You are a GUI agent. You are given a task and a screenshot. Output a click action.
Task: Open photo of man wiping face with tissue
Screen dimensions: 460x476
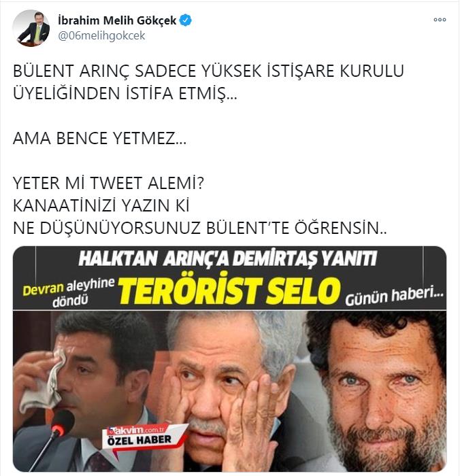coord(88,391)
